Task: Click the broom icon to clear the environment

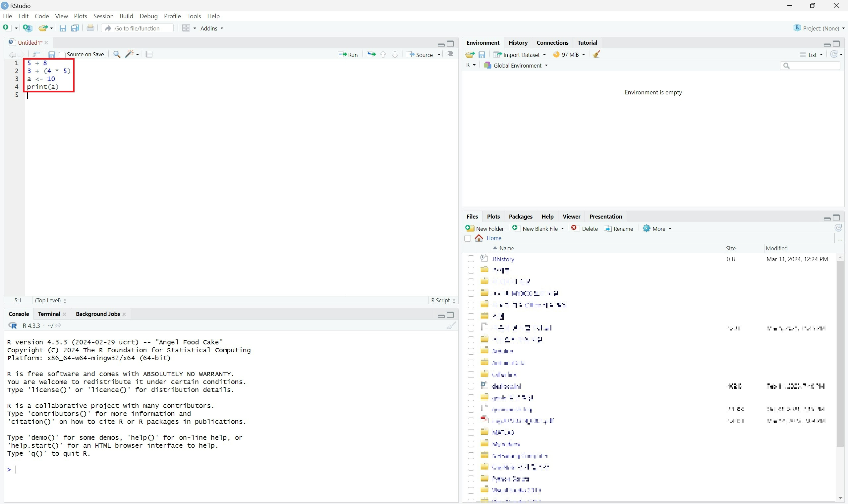Action: point(596,54)
